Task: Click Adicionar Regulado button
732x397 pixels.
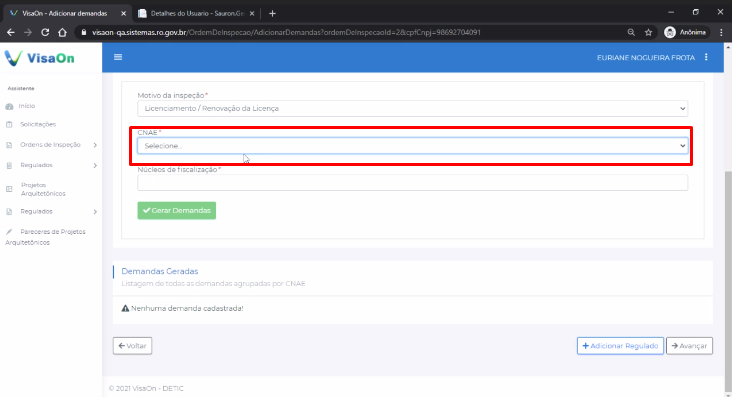Action: pos(620,346)
